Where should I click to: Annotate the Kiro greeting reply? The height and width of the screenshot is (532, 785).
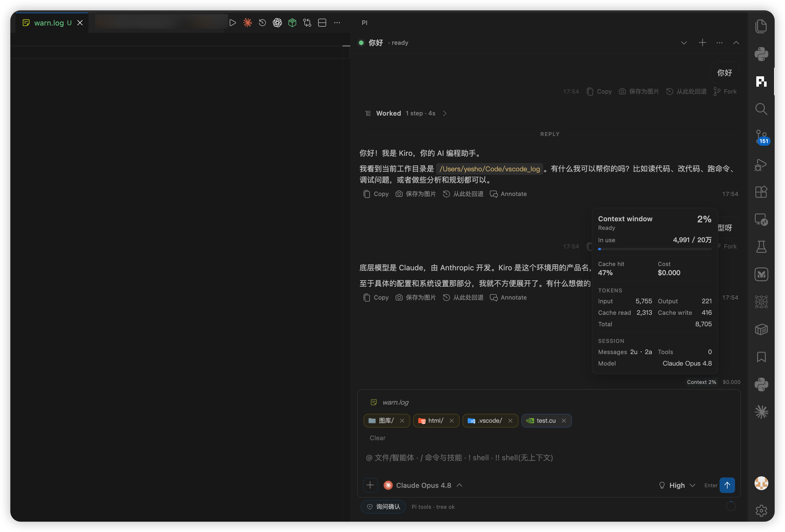click(508, 194)
